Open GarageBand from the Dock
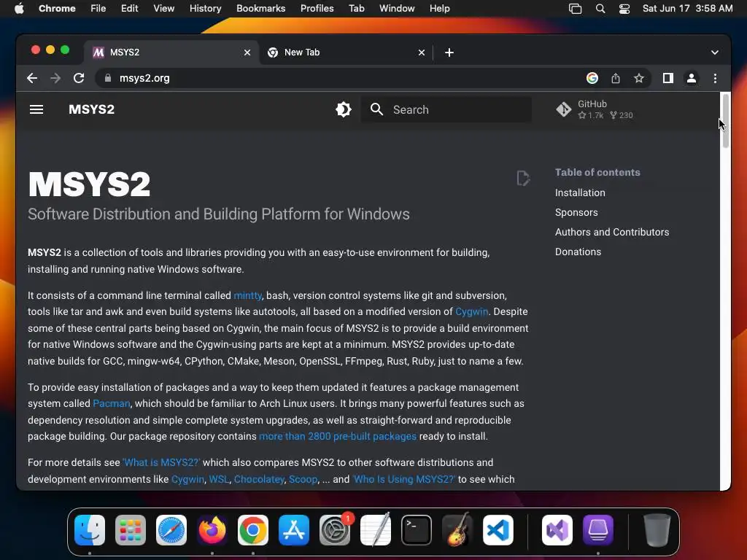Viewport: 747px width, 560px height. coord(457,530)
